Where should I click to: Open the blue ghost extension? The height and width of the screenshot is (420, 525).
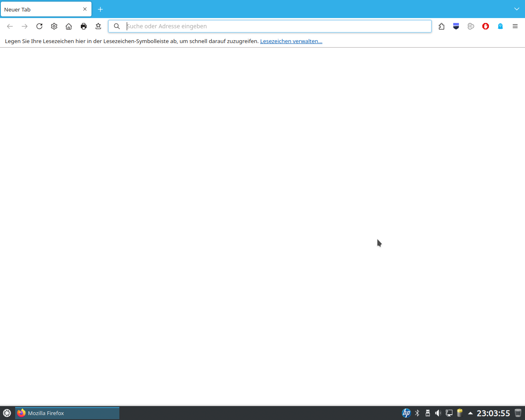pos(500,26)
